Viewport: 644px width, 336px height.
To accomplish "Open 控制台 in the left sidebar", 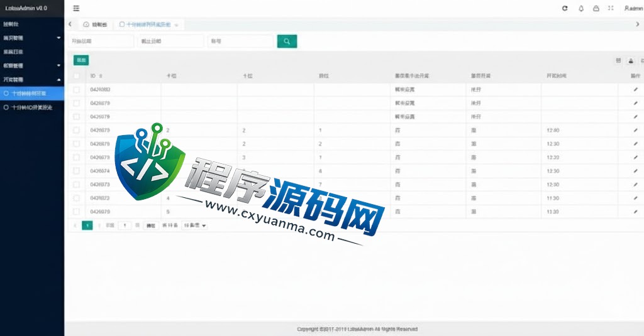I will (x=32, y=24).
